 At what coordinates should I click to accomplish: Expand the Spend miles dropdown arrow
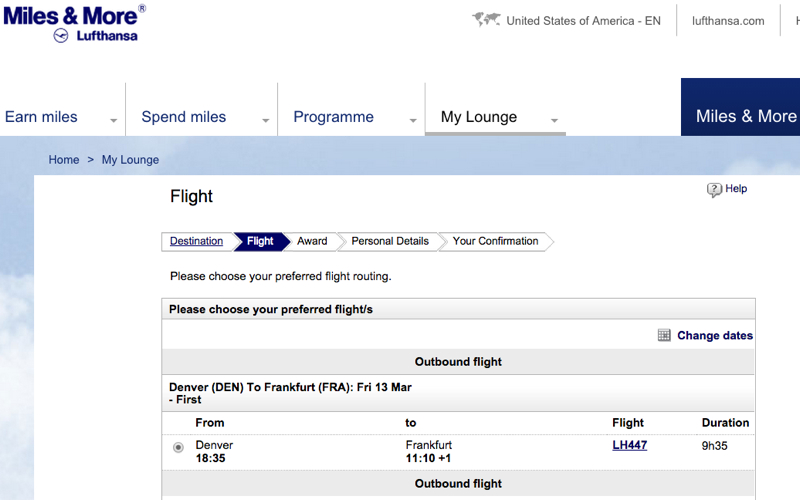coord(265,120)
